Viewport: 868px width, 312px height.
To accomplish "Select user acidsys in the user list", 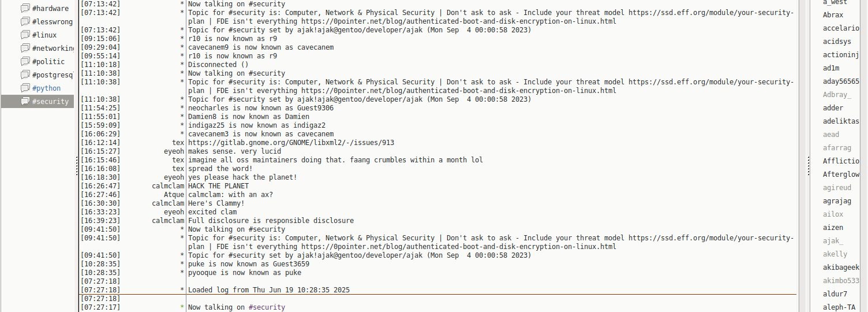I will (837, 42).
